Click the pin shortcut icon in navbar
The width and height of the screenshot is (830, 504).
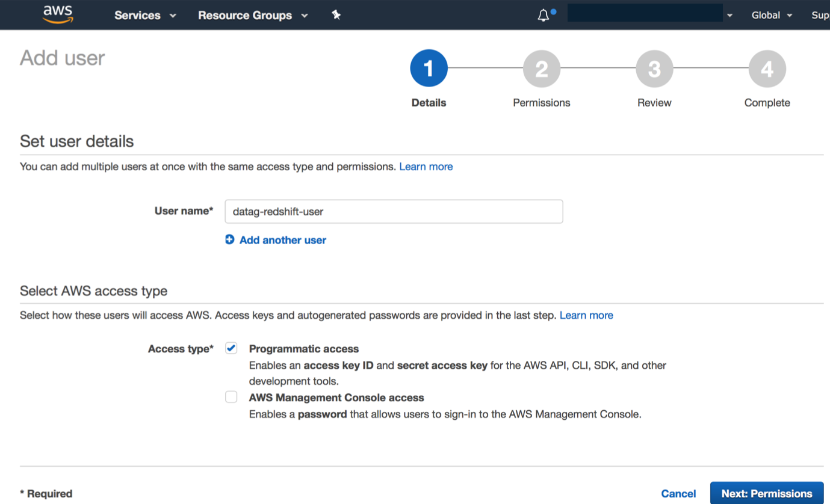click(x=336, y=15)
